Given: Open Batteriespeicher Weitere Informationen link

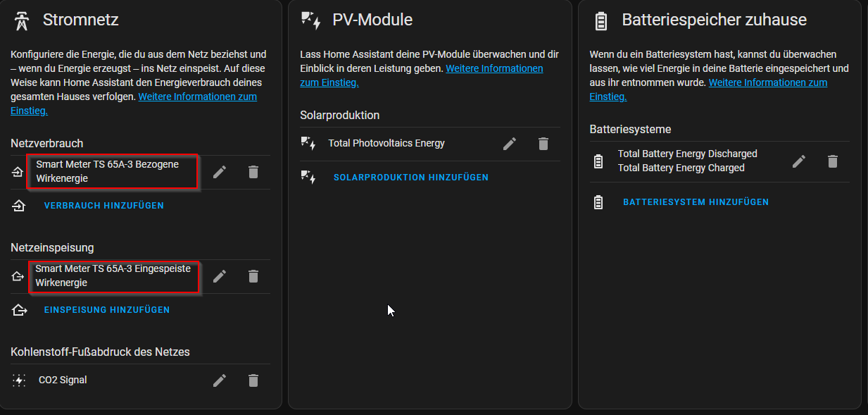Looking at the screenshot, I should coord(708,89).
